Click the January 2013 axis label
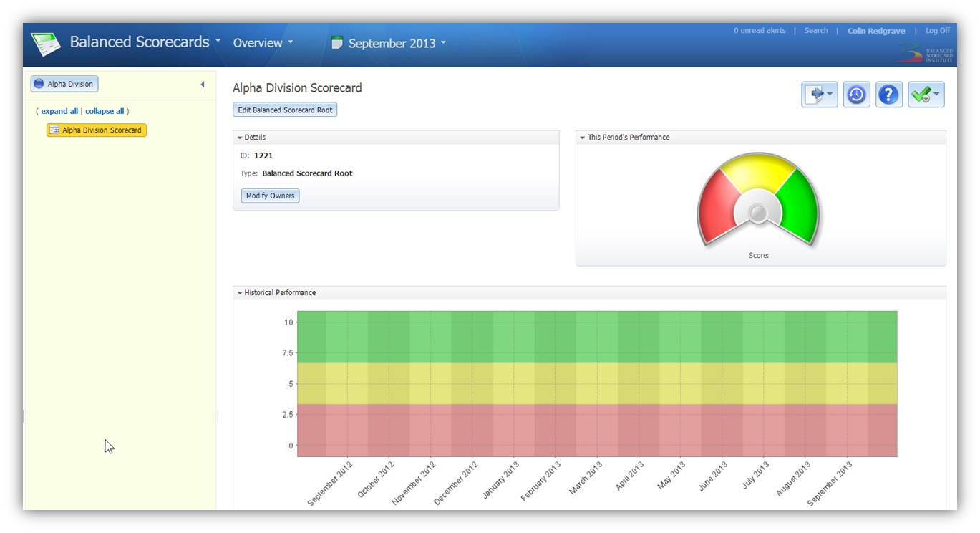Image resolution: width=980 pixels, height=533 pixels. (x=500, y=480)
